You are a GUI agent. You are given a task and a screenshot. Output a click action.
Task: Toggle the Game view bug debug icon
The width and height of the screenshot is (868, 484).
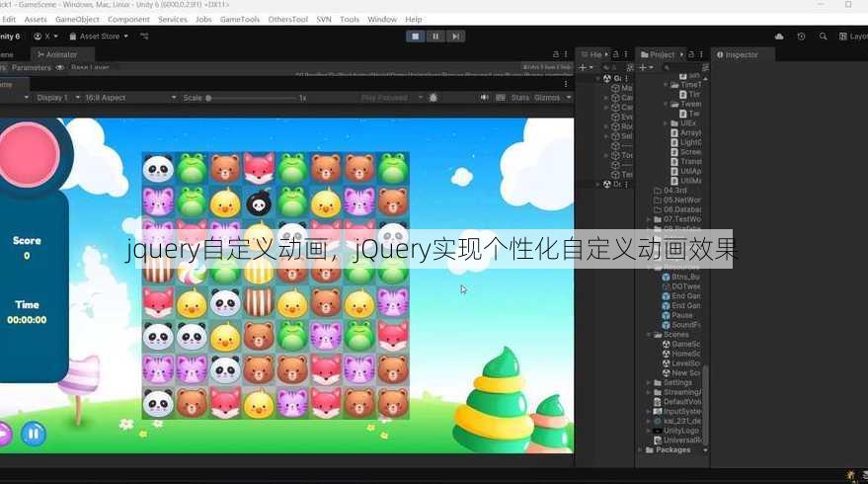434,98
